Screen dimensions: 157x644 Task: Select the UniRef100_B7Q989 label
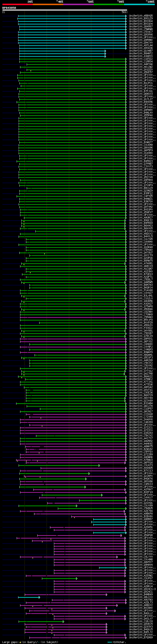[141, 637]
